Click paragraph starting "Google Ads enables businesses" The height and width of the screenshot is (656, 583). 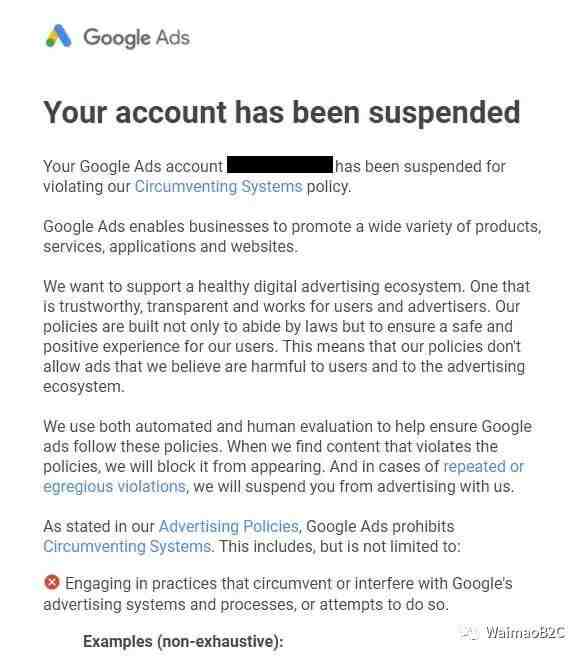292,236
